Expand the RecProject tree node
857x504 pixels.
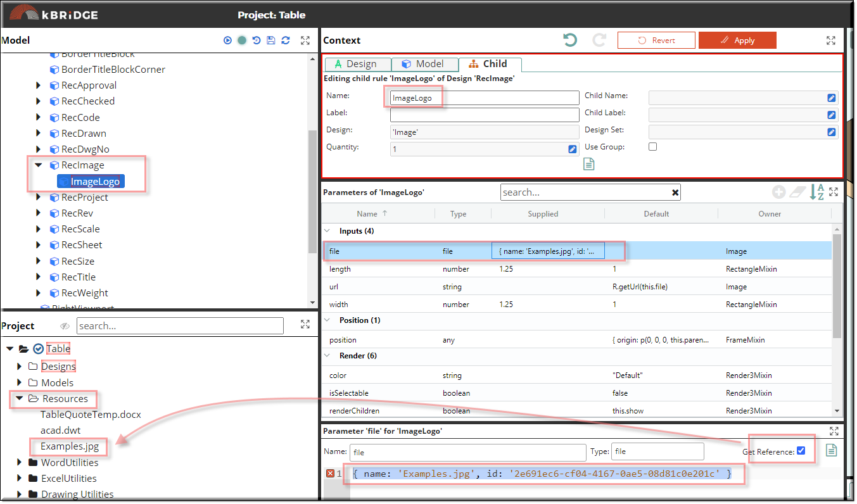tap(38, 198)
